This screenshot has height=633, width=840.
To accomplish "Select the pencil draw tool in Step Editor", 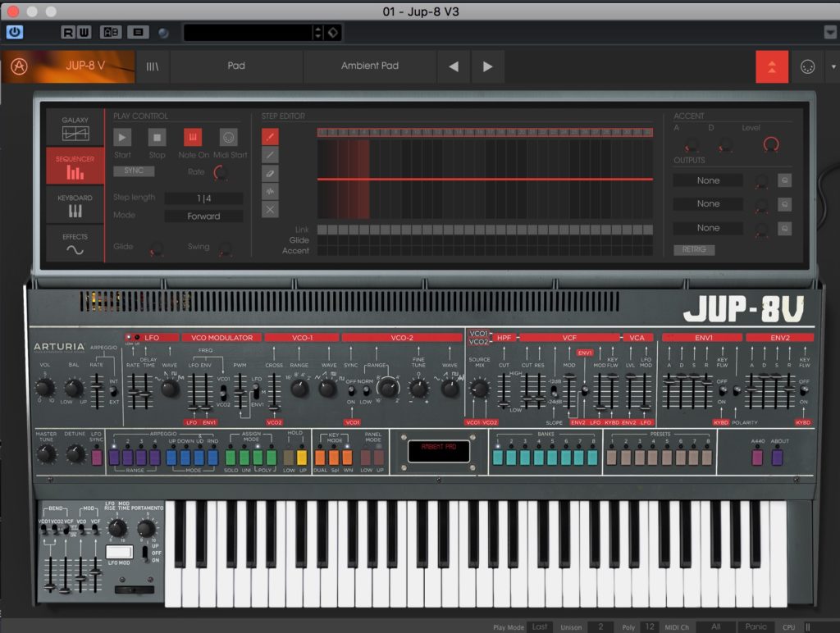I will [270, 137].
